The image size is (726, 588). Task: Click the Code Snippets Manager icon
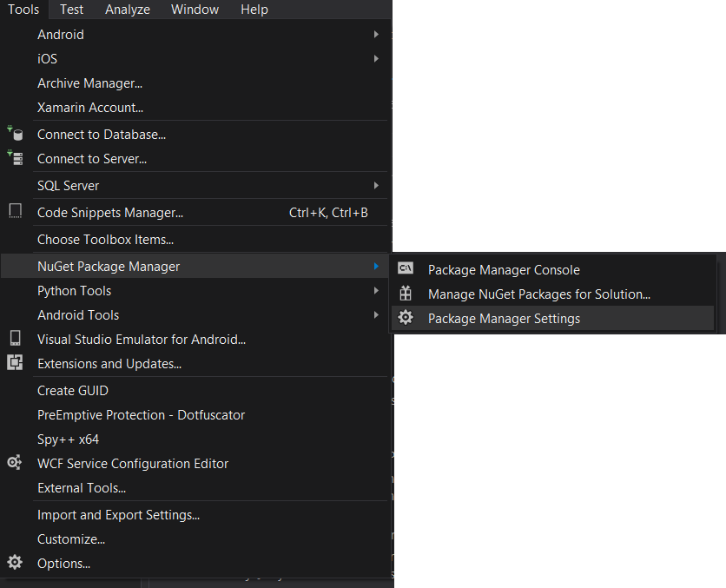15,211
